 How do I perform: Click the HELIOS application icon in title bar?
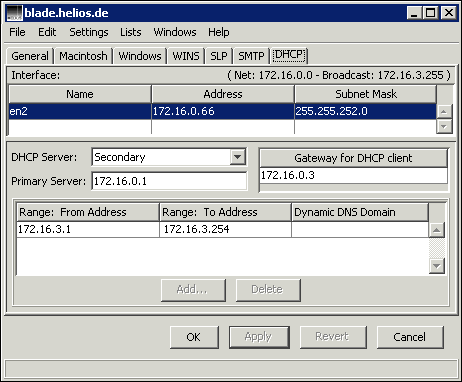[15, 13]
